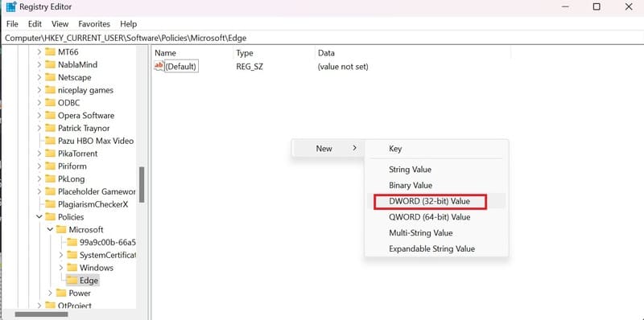Select the Piriform key label

[72, 166]
